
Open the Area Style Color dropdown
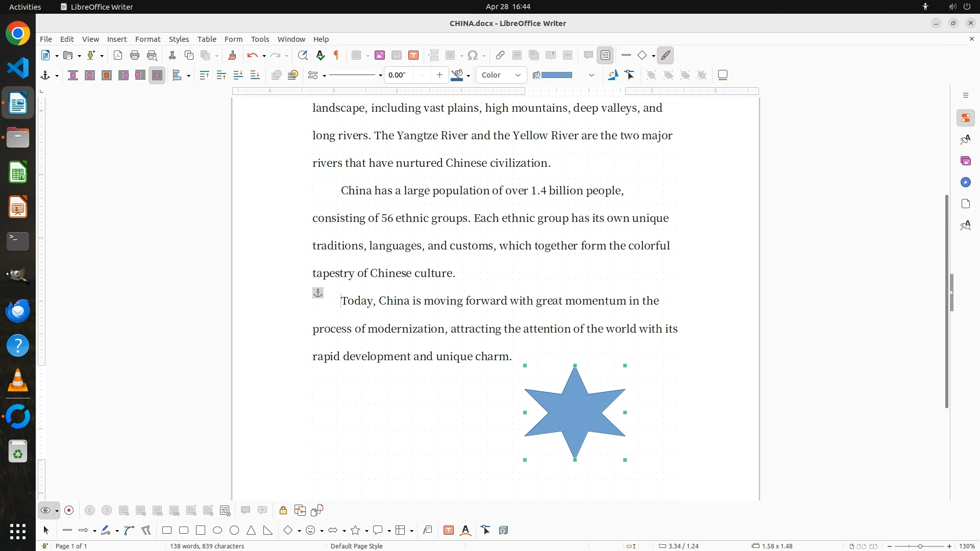501,75
